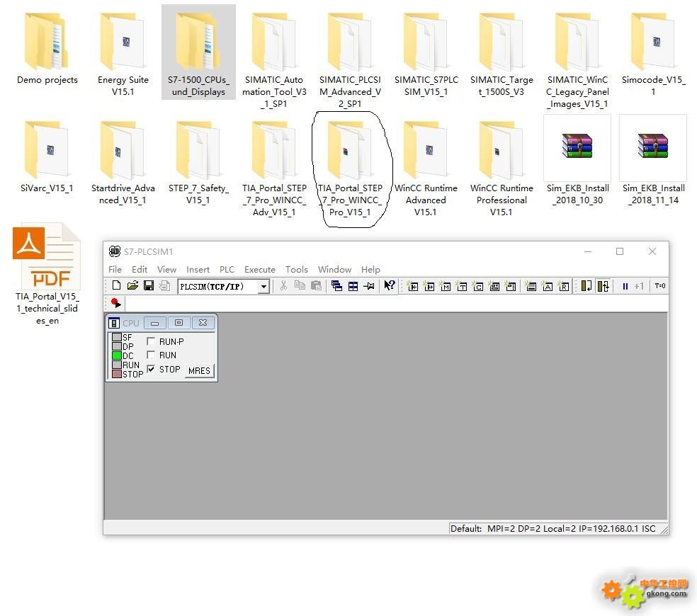
Task: Open the Edit menu
Action: 140,269
